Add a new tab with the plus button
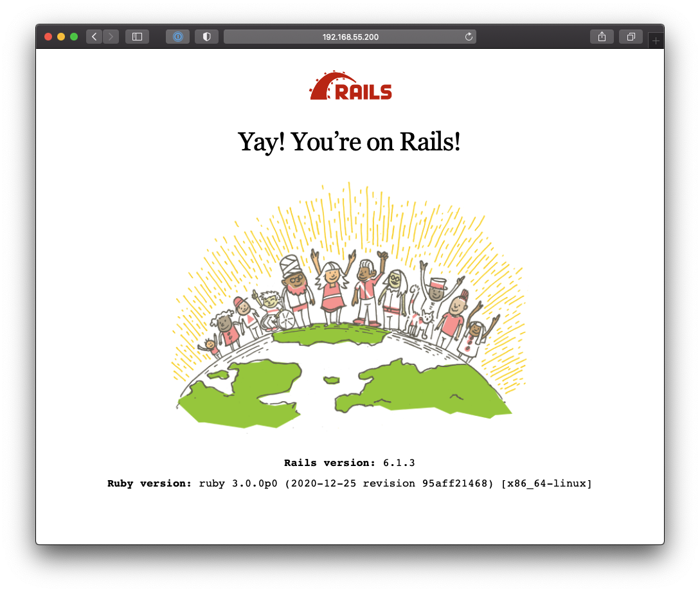 (656, 40)
